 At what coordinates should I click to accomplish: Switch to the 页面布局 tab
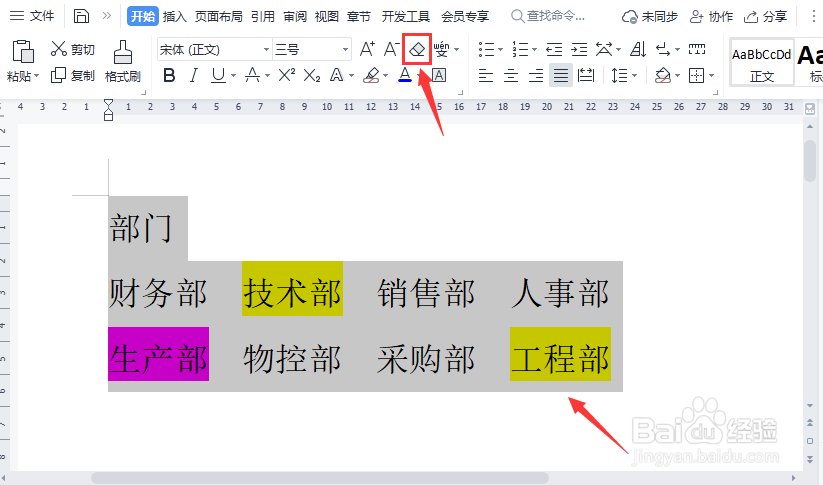tap(218, 16)
